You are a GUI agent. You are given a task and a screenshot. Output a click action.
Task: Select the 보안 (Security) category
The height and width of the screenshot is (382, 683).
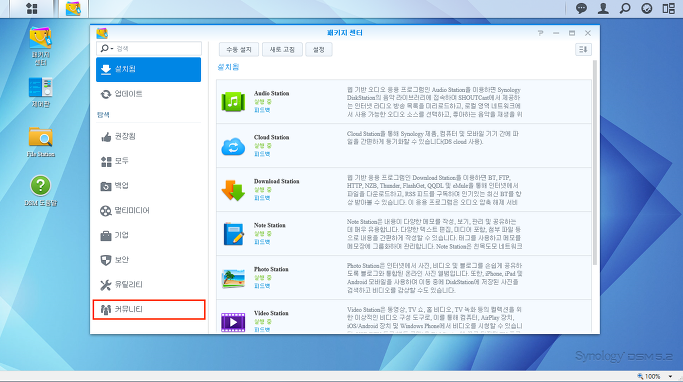click(149, 260)
